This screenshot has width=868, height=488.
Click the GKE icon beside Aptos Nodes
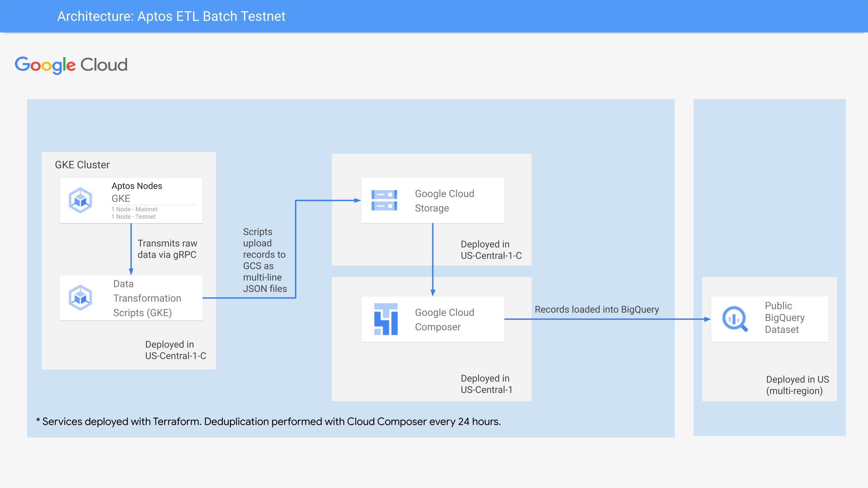(80, 200)
